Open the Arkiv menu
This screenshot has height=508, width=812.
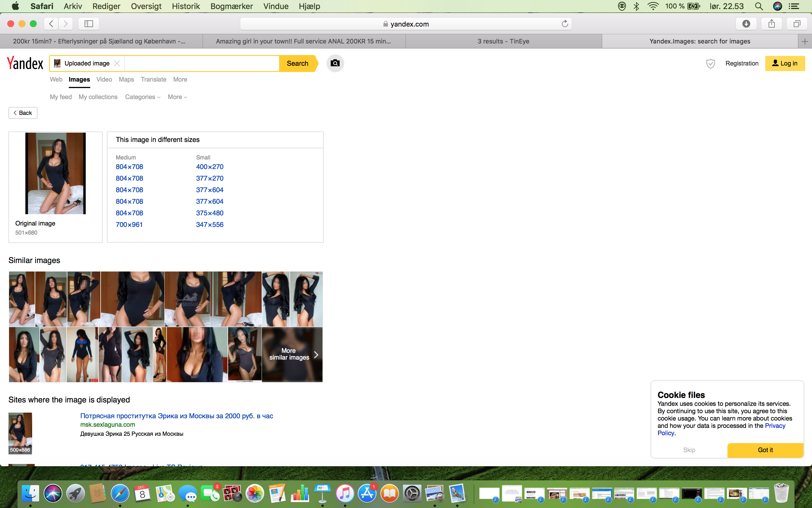[73, 6]
